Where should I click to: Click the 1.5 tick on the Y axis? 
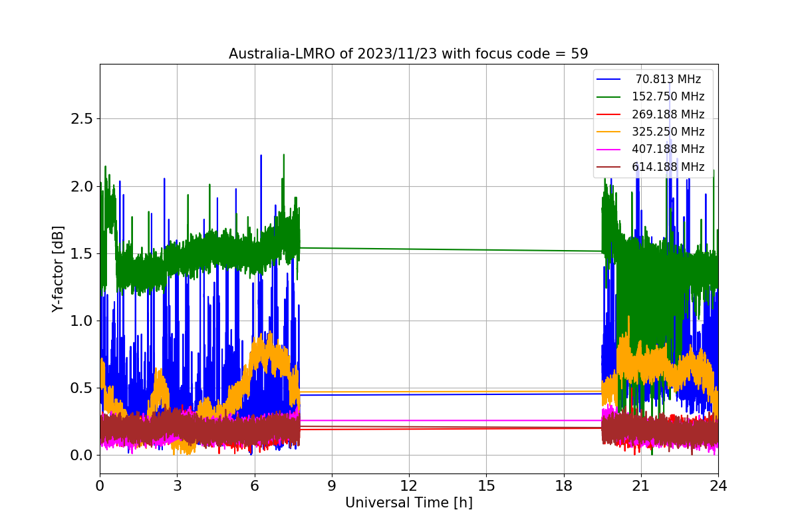pos(81,253)
